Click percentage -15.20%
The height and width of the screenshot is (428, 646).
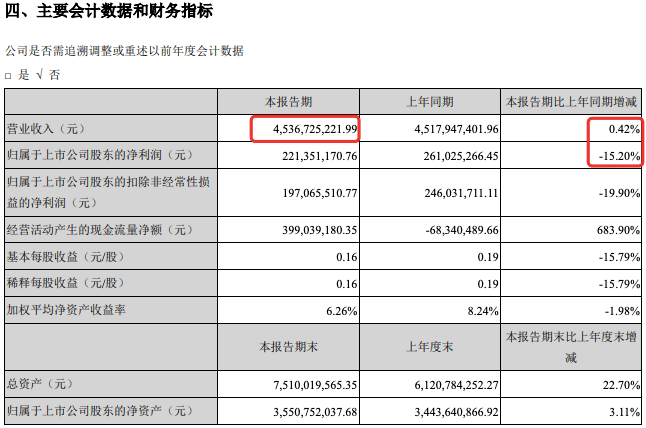pos(620,156)
